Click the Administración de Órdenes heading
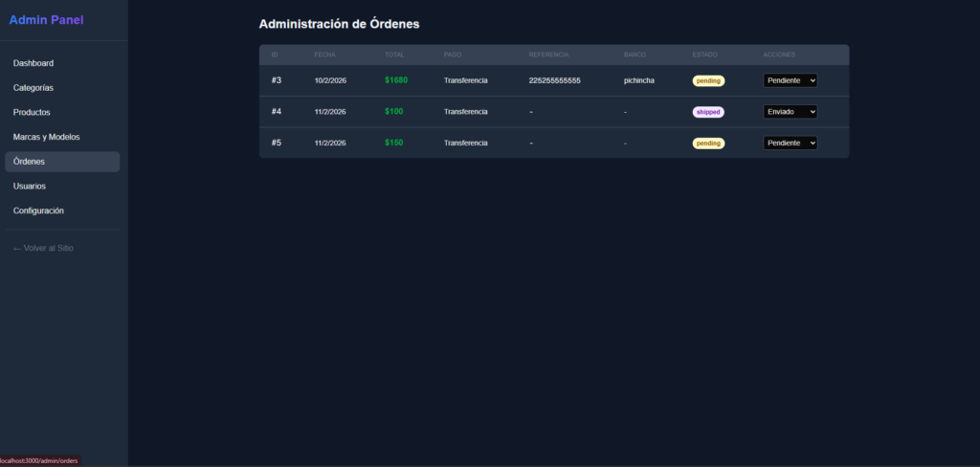The image size is (980, 467). tap(339, 24)
